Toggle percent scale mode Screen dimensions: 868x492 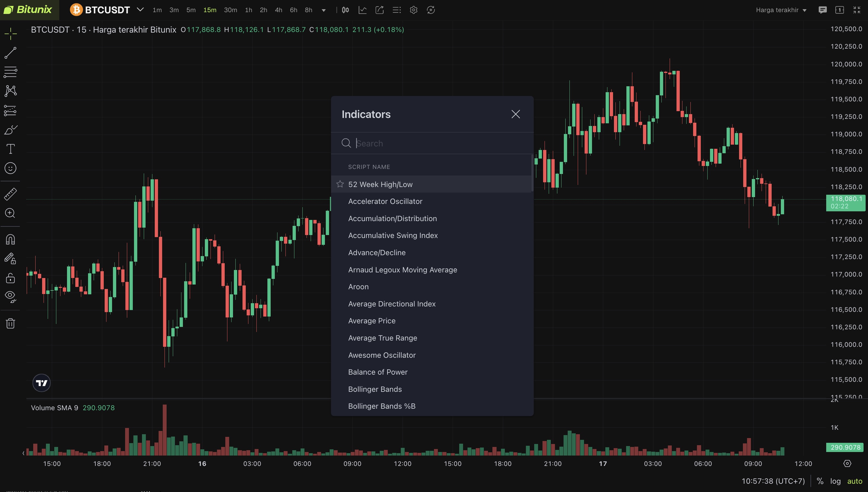point(820,481)
